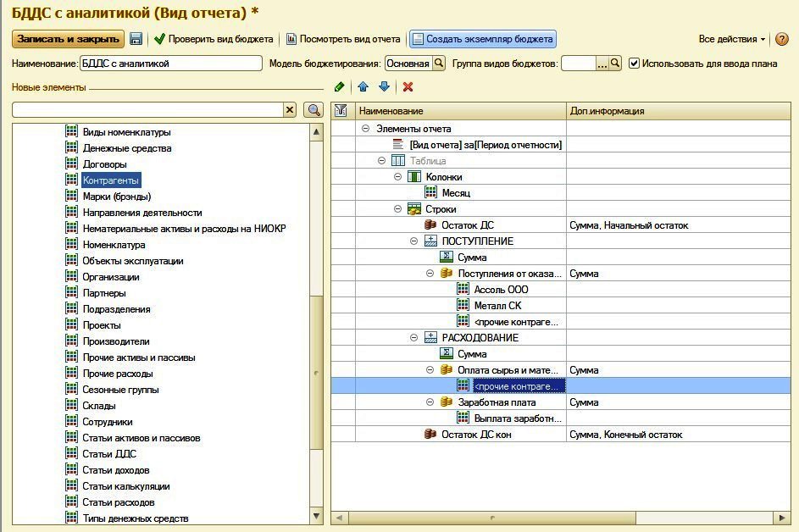
Task: Open the 'Все действия' menu
Action: pyautogui.click(x=732, y=39)
